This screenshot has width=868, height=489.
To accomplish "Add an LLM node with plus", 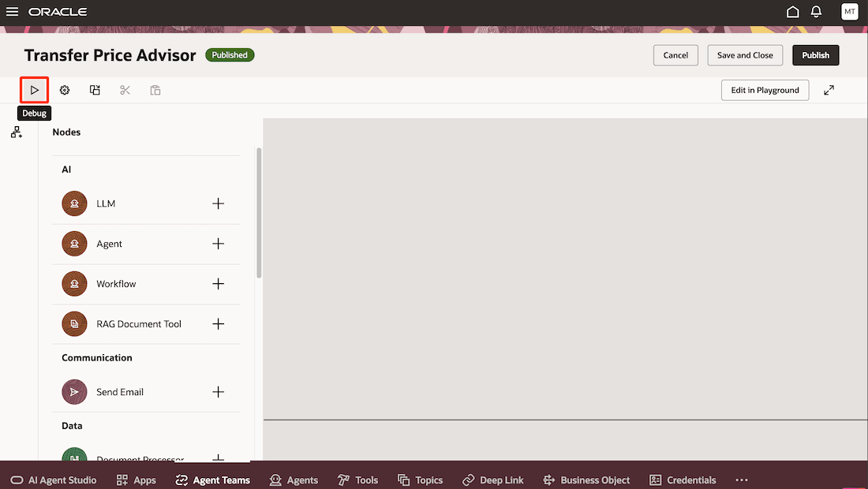I will click(x=218, y=203).
